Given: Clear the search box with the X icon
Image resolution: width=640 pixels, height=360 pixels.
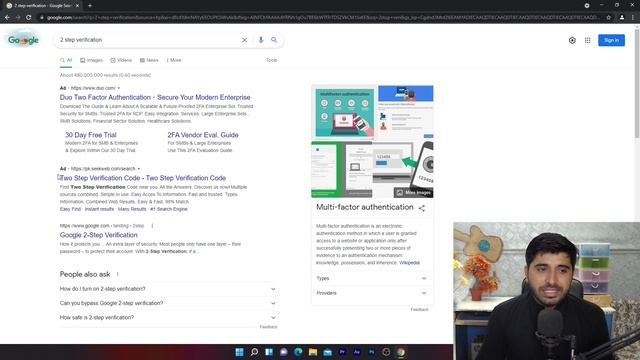Looking at the screenshot, I should [244, 40].
